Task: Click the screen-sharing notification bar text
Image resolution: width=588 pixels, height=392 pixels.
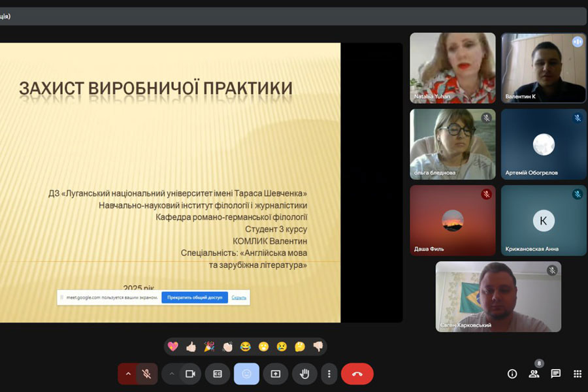Action: pyautogui.click(x=112, y=297)
